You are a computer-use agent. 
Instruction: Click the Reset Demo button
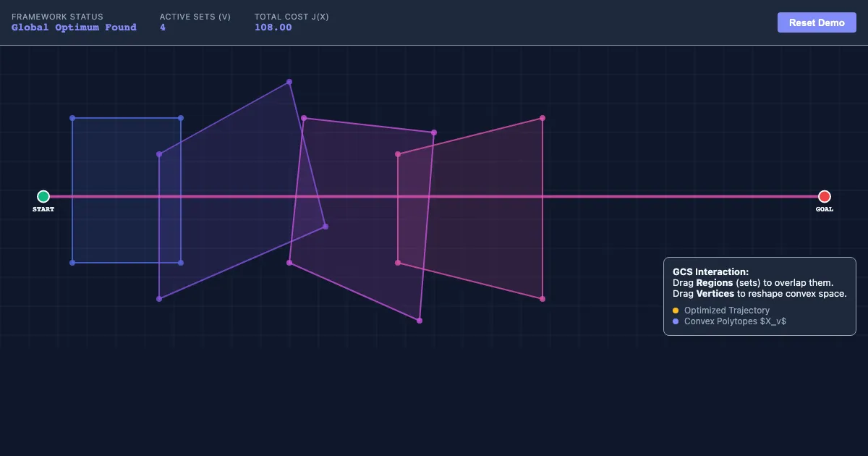[817, 22]
